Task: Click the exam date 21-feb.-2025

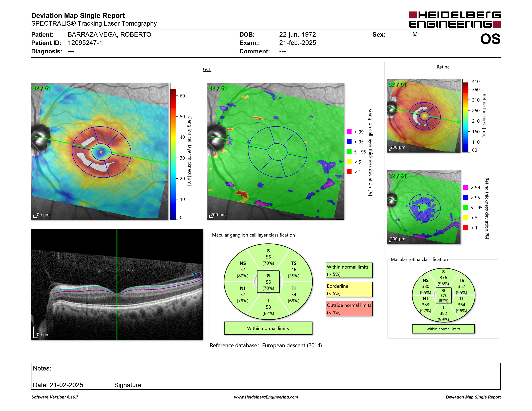Action: pos(297,43)
